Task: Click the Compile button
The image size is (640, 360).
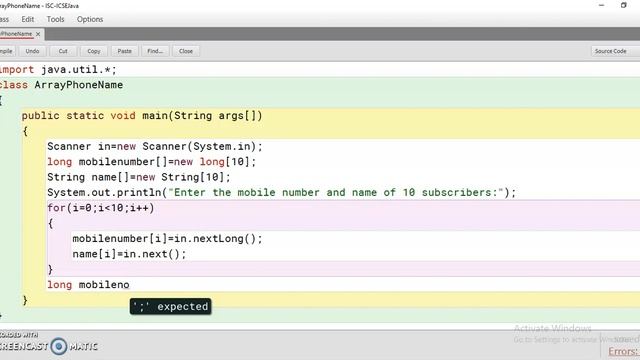Action: tap(7, 51)
